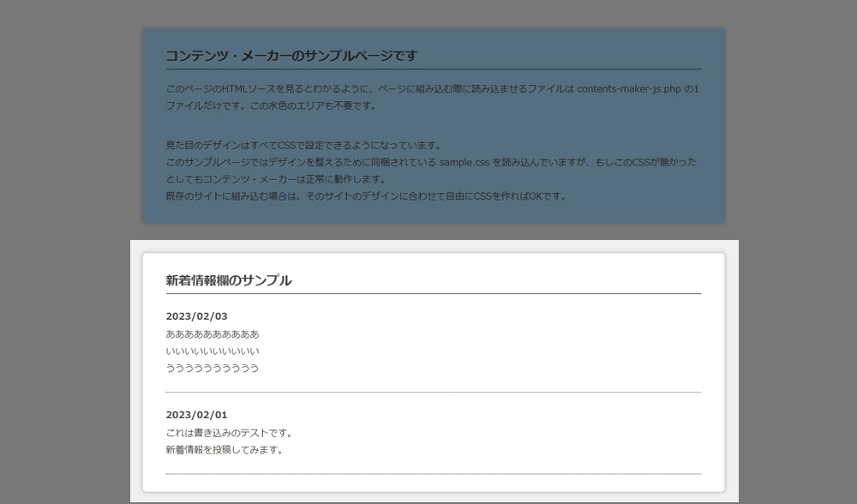Click the line starting 既存のサイトに組み込む場合は
Image resolution: width=857 pixels, height=504 pixels.
(x=367, y=195)
